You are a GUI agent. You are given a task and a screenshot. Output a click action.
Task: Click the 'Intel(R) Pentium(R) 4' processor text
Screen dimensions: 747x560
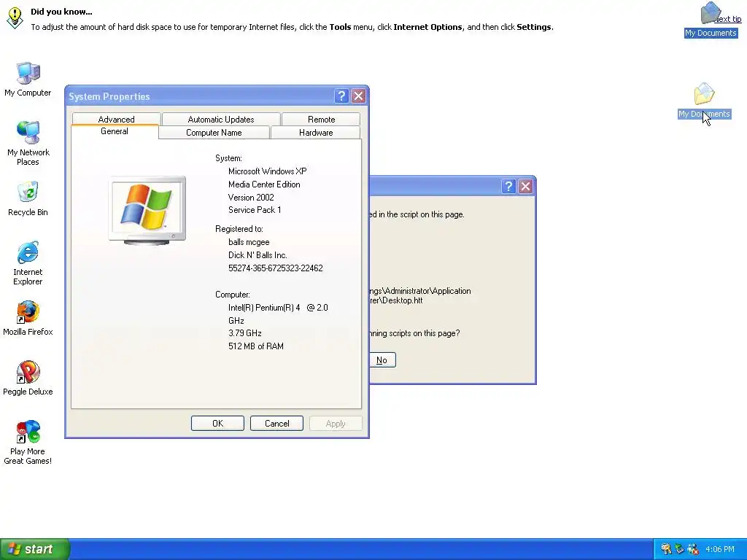(264, 308)
